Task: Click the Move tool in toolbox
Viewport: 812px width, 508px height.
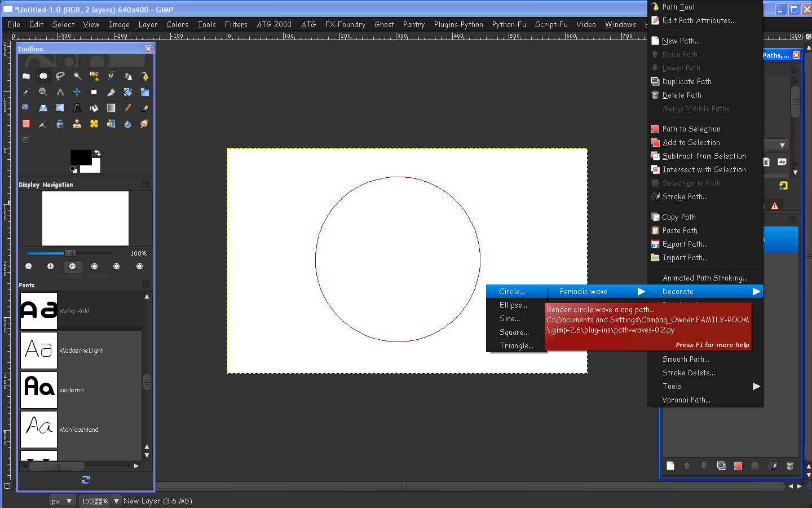Action: pos(77,92)
